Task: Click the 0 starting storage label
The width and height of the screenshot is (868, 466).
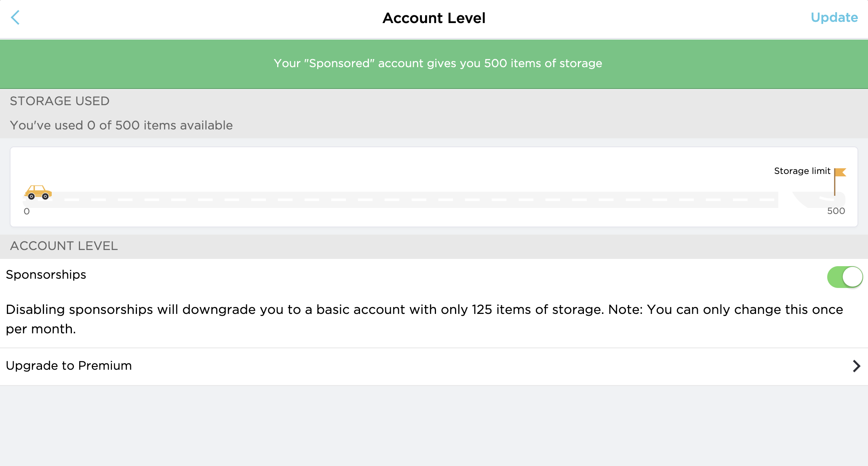Action: coord(27,211)
